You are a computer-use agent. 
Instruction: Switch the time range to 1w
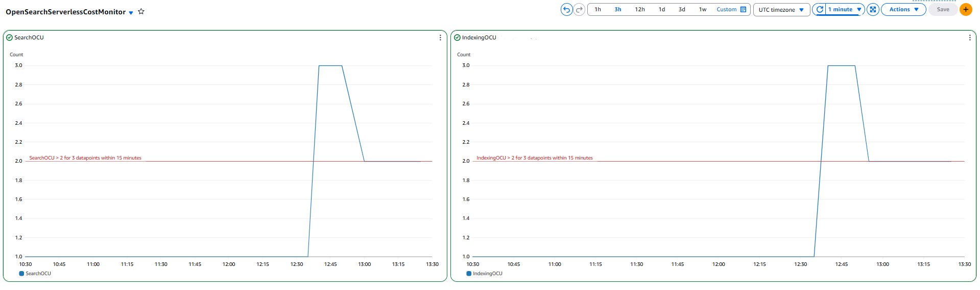pos(702,10)
